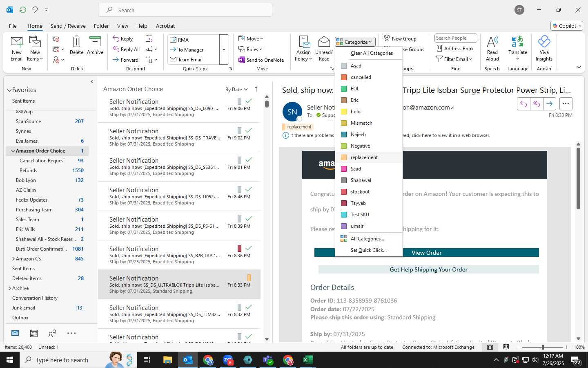588x368 pixels.
Task: Click the View Order button
Action: [427, 253]
